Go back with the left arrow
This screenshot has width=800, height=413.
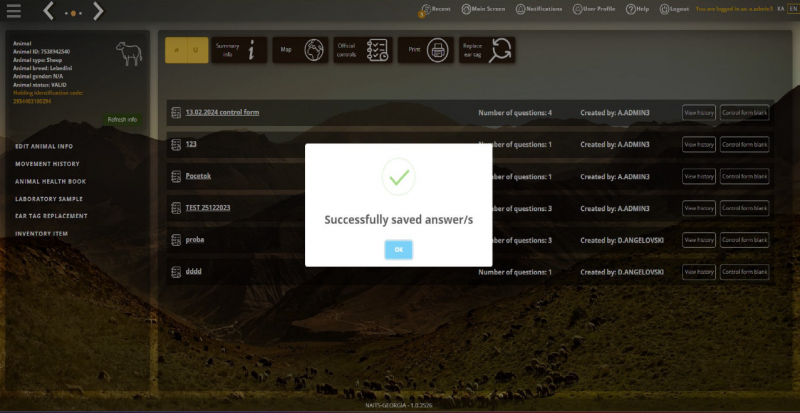[48, 11]
